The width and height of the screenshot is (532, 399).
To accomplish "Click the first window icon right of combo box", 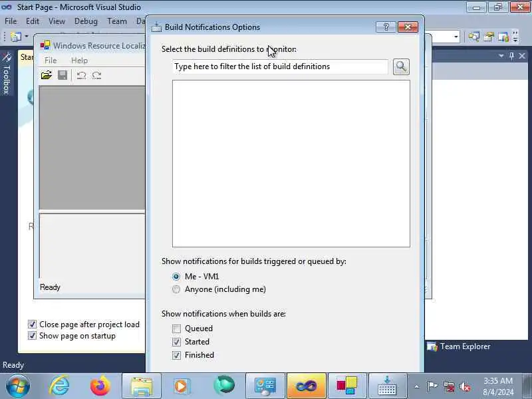I will (474, 37).
